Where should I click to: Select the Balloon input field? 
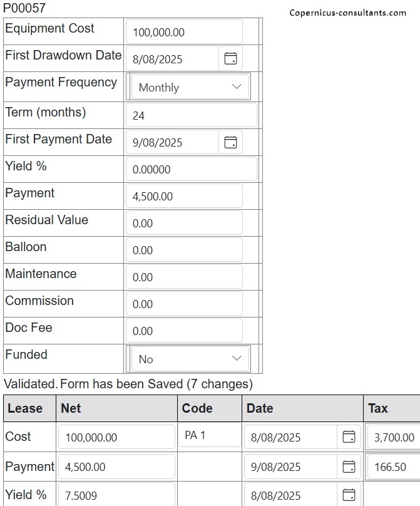184,250
